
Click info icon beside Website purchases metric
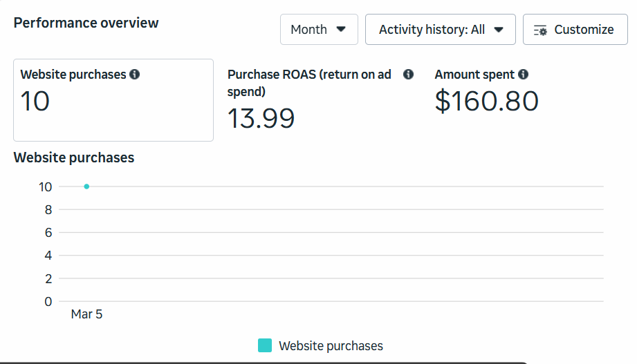[x=135, y=75]
